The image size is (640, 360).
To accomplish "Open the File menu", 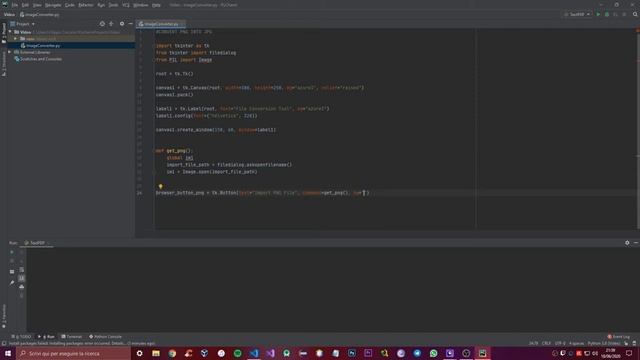I will point(15,5).
